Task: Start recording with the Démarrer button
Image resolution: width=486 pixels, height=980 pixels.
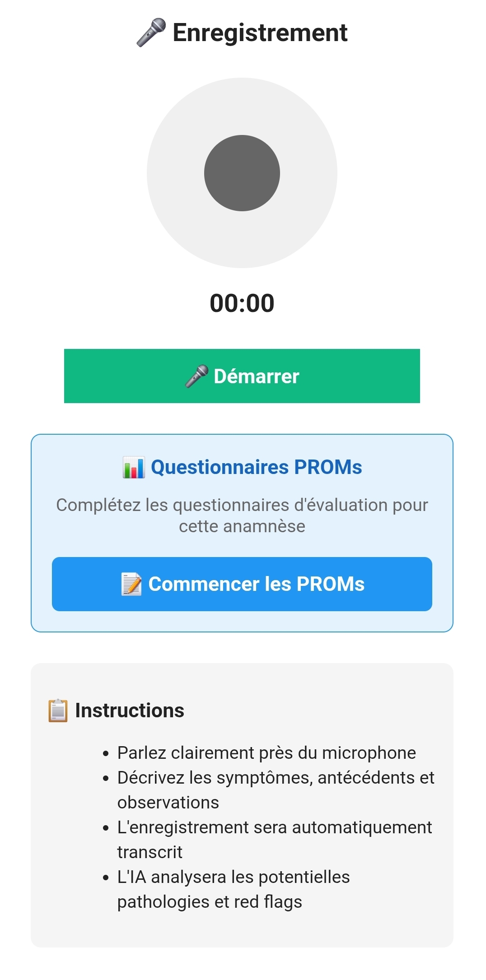Action: 243,376
